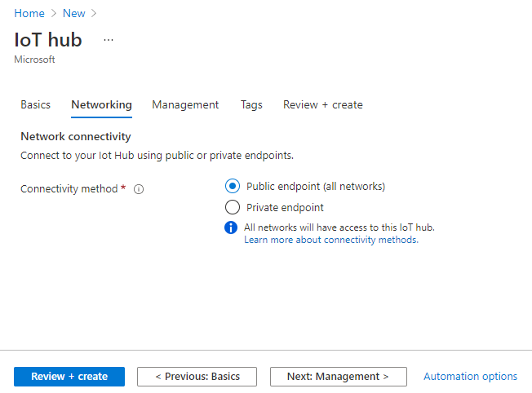The image size is (532, 393).
Task: Click the blue information notice icon
Action: coord(232,227)
